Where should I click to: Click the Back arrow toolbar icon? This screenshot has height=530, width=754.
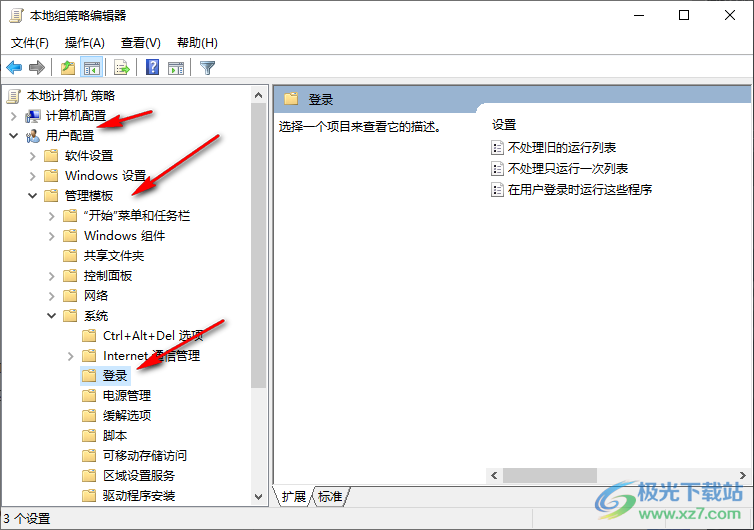pyautogui.click(x=14, y=67)
